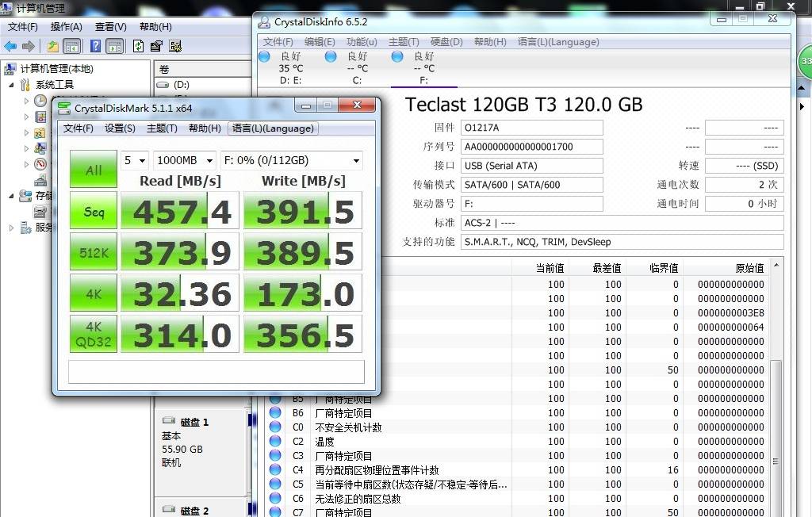Screen dimensions: 812x517
Task: Run the 4K benchmark test
Action: [93, 293]
